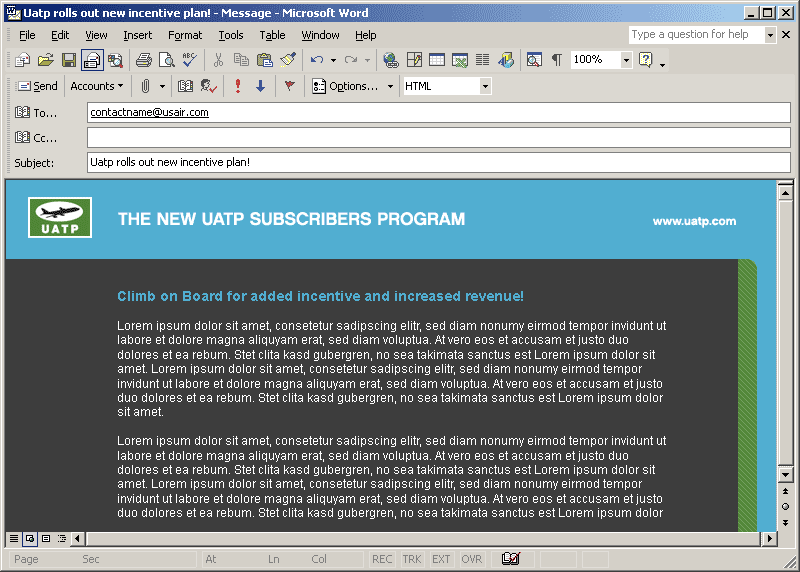
Task: Click the Send button
Action: [x=37, y=86]
